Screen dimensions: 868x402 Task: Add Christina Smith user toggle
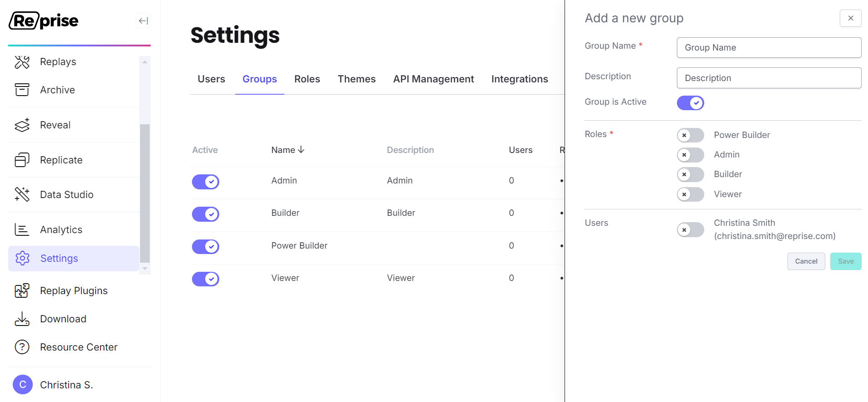tap(690, 230)
